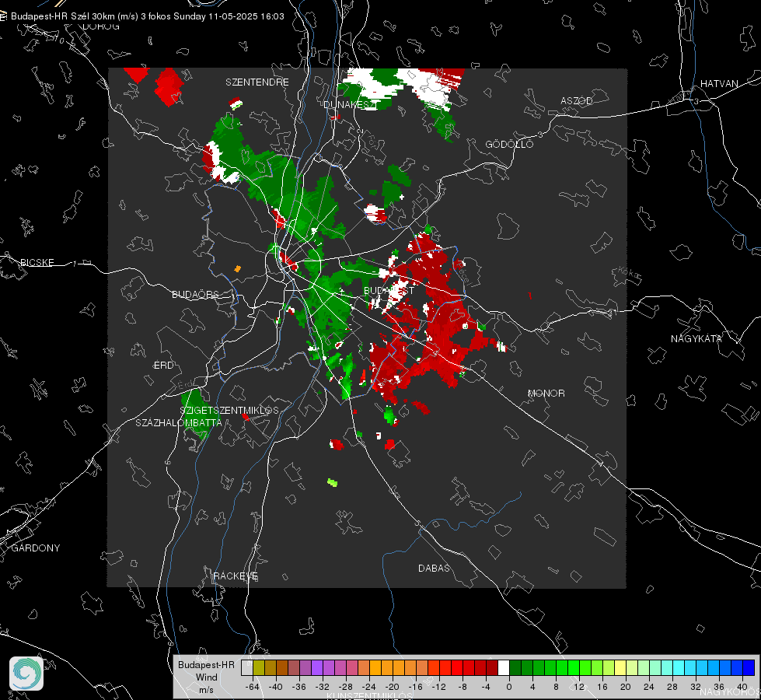Click the 28 value on the legend scale
761x700 pixels.
pyautogui.click(x=672, y=687)
